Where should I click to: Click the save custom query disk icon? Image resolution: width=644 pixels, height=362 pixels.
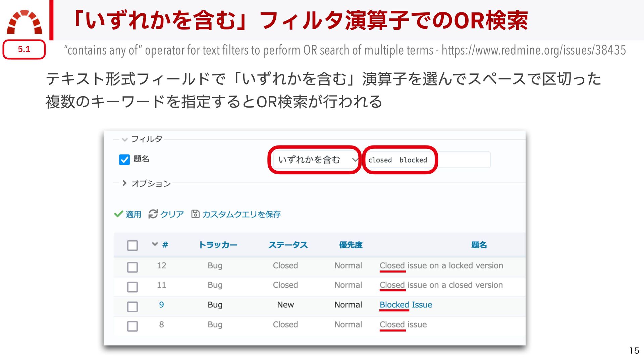(x=195, y=214)
